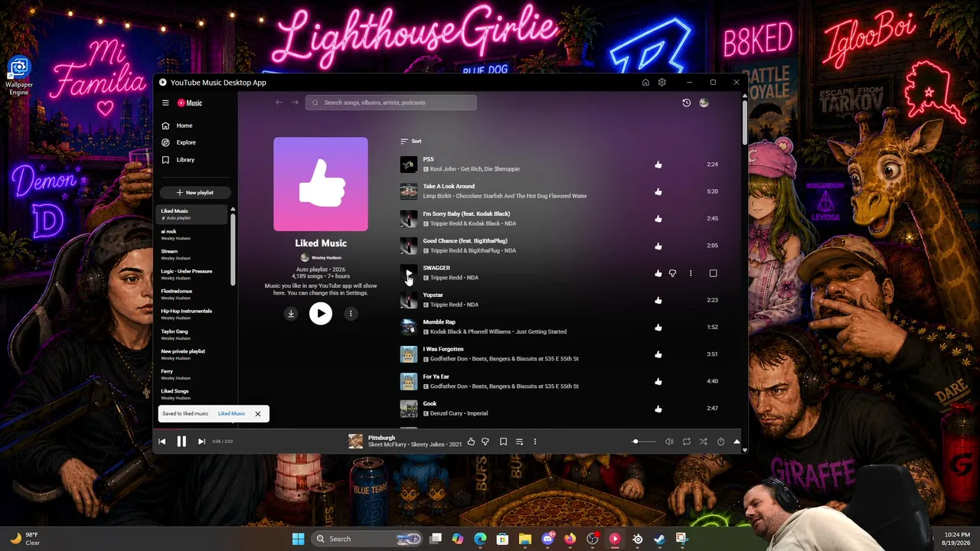Open the Sort options
Screen dimensions: 980x551
(411, 141)
